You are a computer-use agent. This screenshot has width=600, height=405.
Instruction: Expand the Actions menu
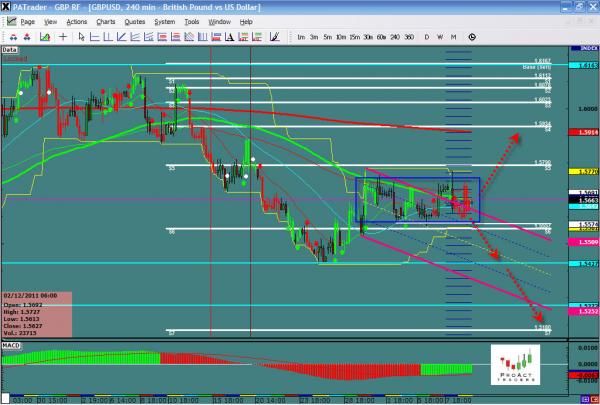tap(76, 21)
